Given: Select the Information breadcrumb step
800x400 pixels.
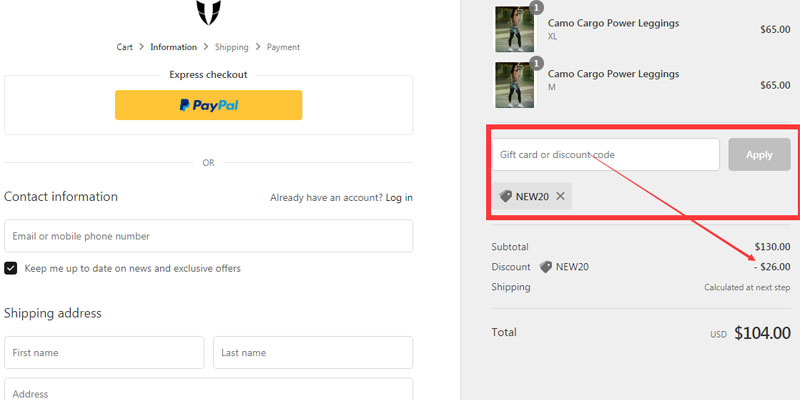Looking at the screenshot, I should [174, 47].
